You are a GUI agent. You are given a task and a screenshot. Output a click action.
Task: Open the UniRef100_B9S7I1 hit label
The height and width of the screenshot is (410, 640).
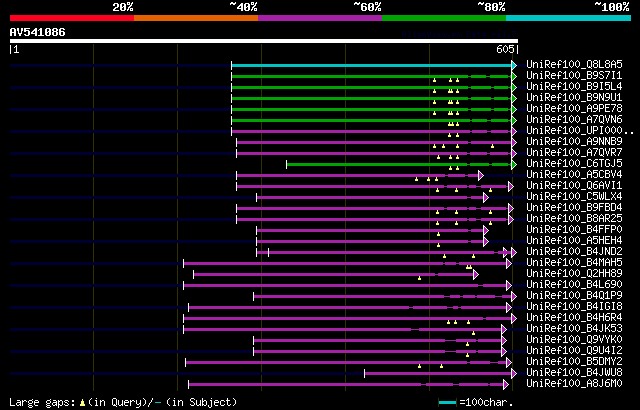point(574,75)
